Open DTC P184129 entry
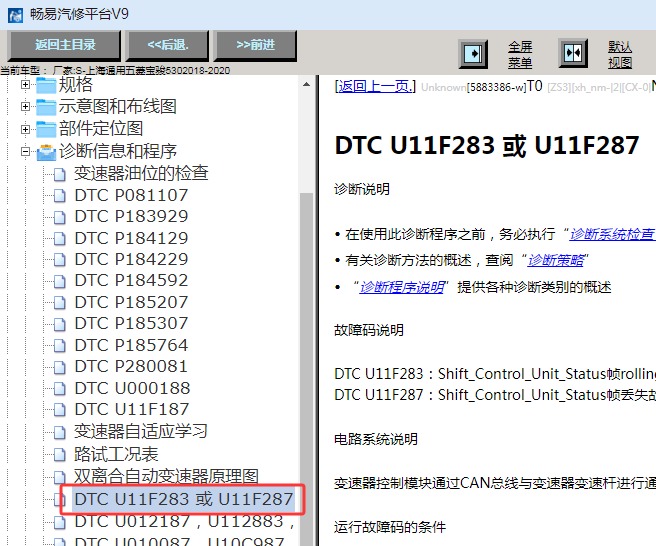This screenshot has height=546, width=656. [131, 238]
